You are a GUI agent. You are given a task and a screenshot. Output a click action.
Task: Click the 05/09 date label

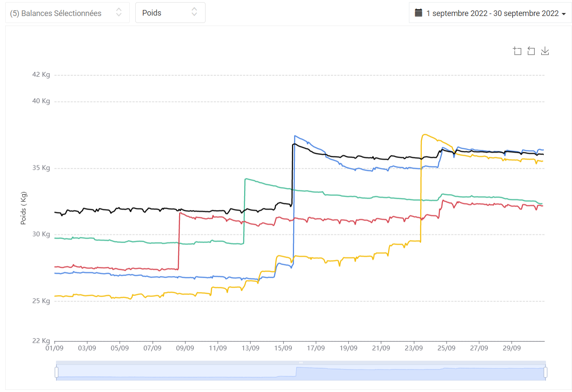[x=120, y=348]
